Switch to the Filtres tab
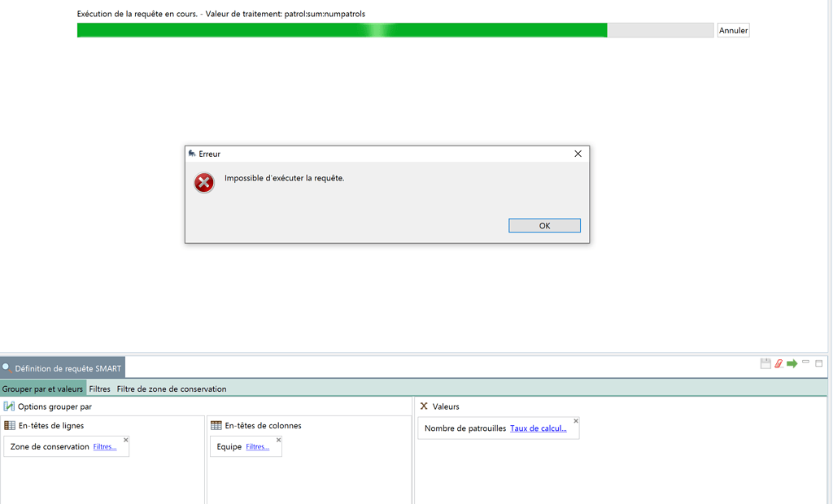The image size is (833, 504). click(99, 389)
